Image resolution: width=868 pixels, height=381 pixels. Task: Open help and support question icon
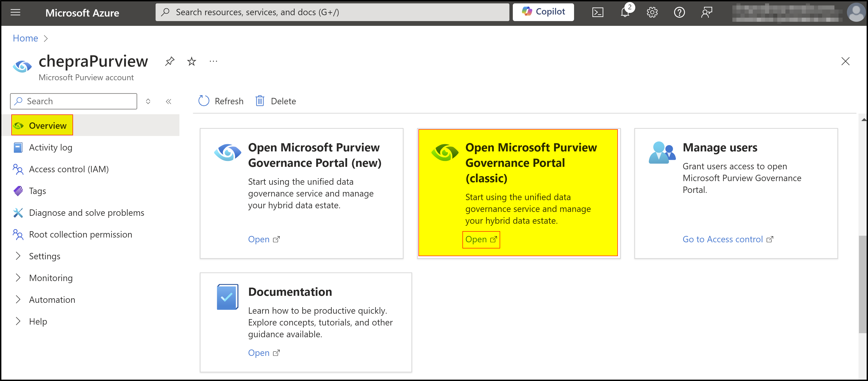(x=679, y=12)
